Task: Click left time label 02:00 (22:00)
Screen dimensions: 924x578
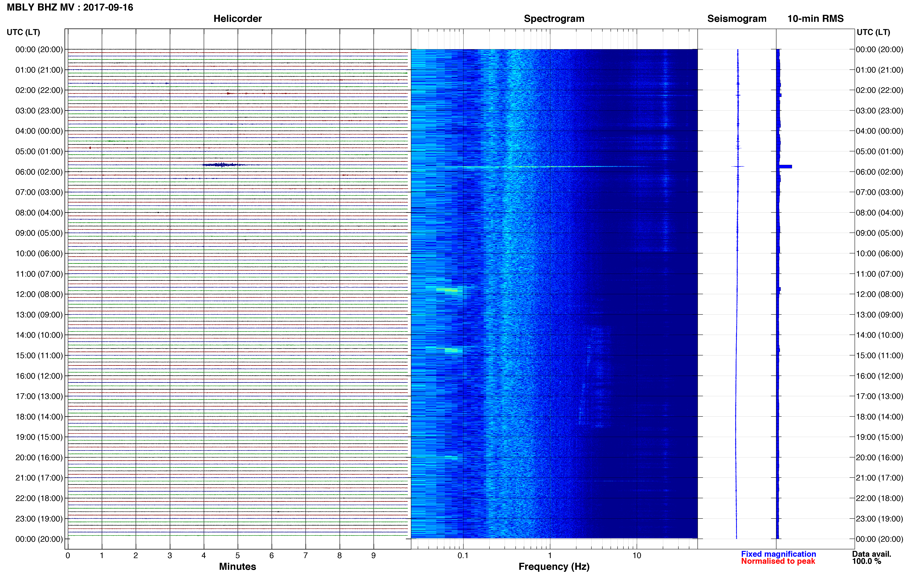Action: point(39,90)
